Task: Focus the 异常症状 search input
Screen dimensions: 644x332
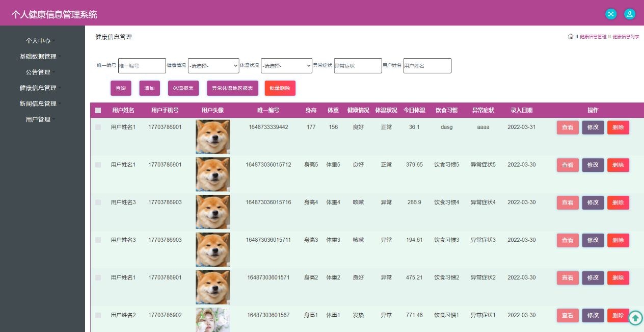Action: [358, 66]
